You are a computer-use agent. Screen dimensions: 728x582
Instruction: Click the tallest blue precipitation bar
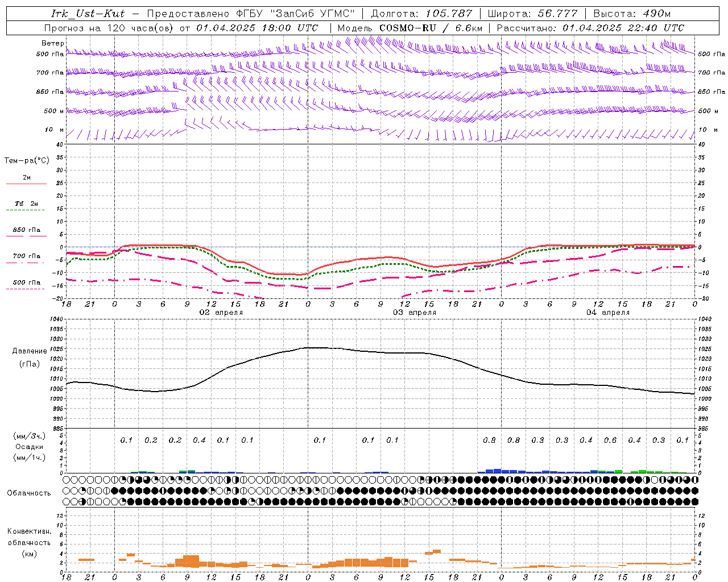[497, 471]
